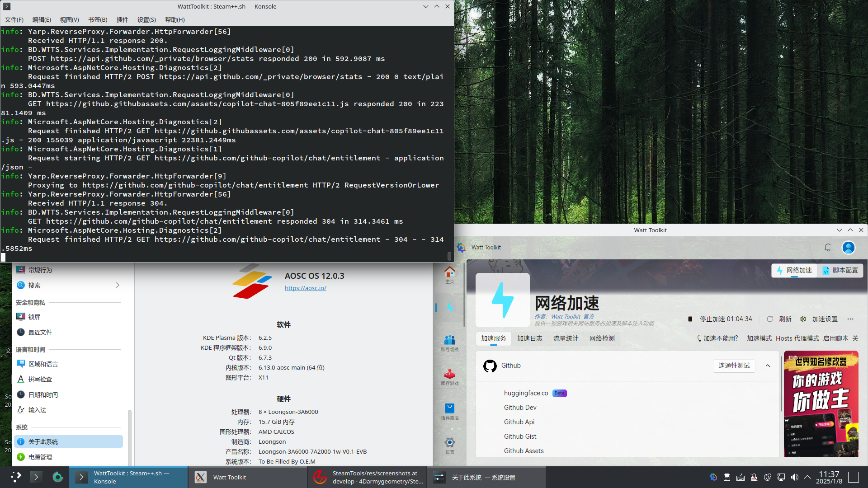This screenshot has width=868, height=488.
Task: Select the 网络加速 lightning icon in Watt Toolkit sidebar
Action: tap(449, 308)
